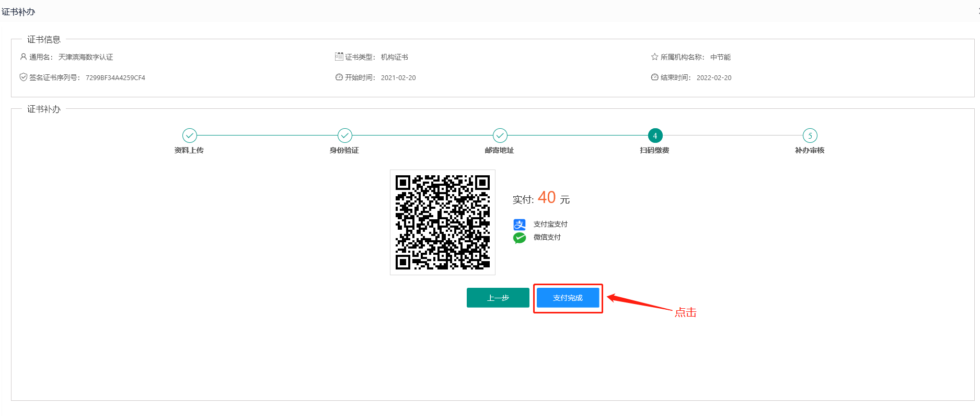Click the certificate serial number 7299BF34A4259CF4
Screen dimensions: 980x416
(115, 77)
